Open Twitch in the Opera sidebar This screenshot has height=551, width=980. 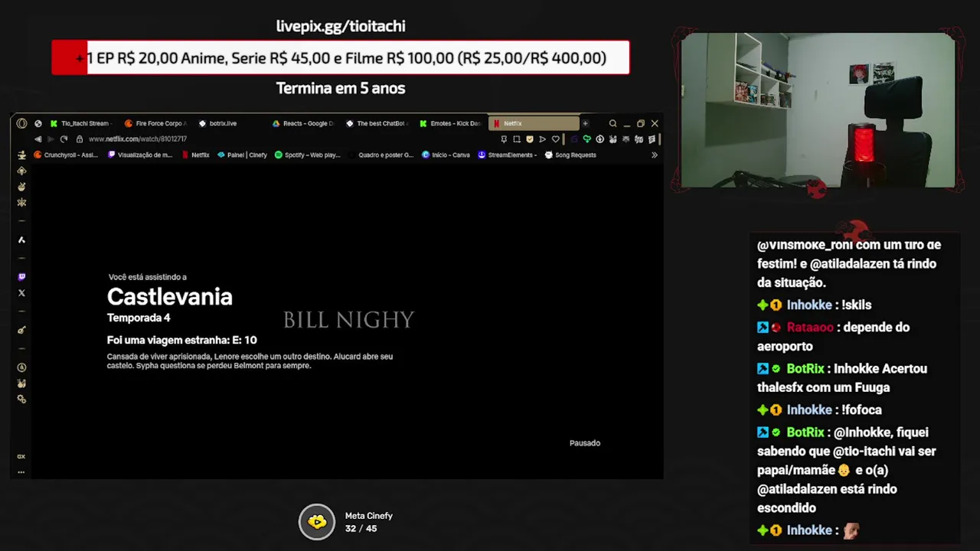[x=21, y=277]
